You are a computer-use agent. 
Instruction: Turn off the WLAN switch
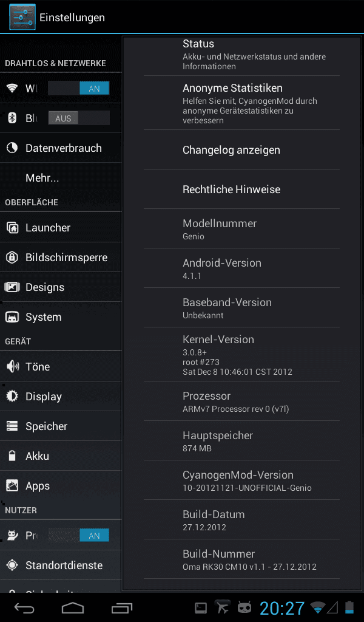point(78,89)
